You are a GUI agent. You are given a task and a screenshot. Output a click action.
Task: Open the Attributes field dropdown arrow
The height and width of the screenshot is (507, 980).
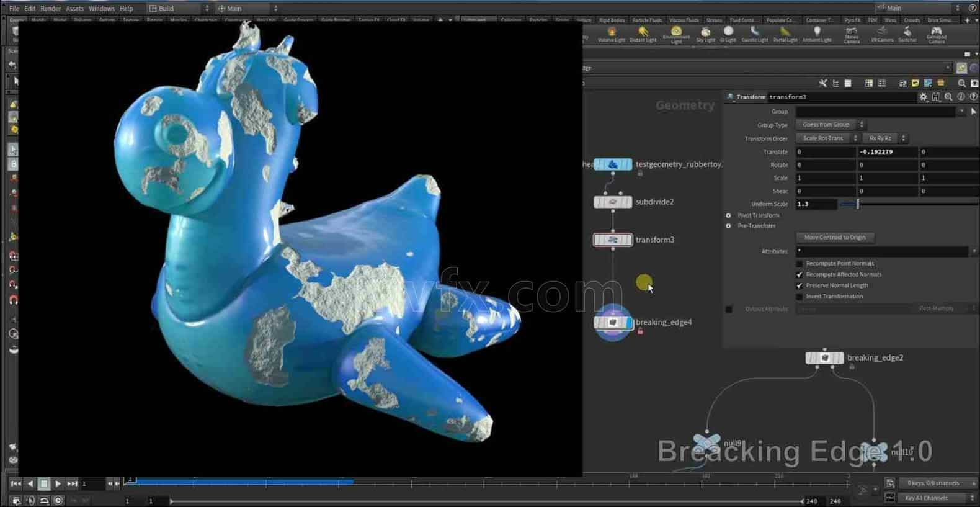(974, 251)
